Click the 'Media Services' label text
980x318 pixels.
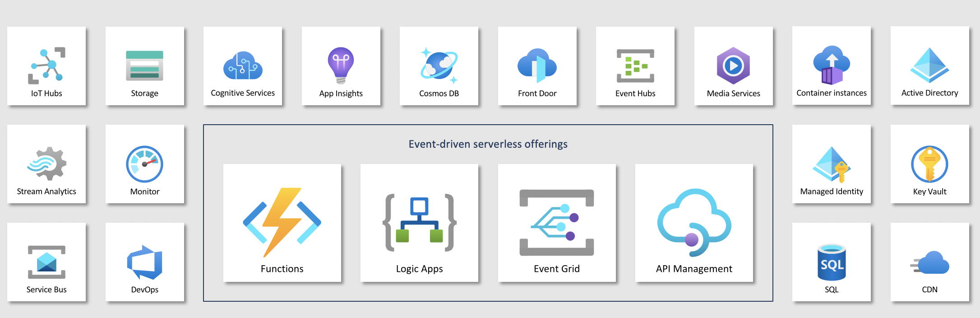pyautogui.click(x=733, y=94)
